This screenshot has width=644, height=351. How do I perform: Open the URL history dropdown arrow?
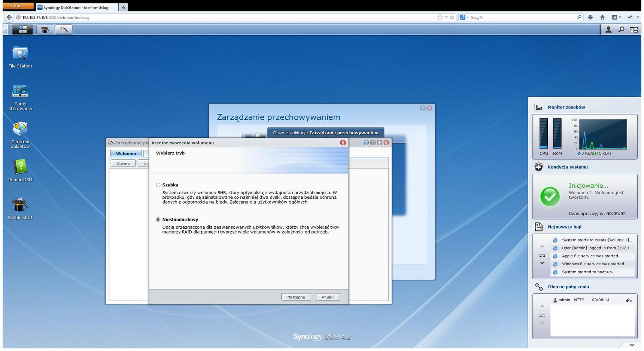tap(446, 17)
